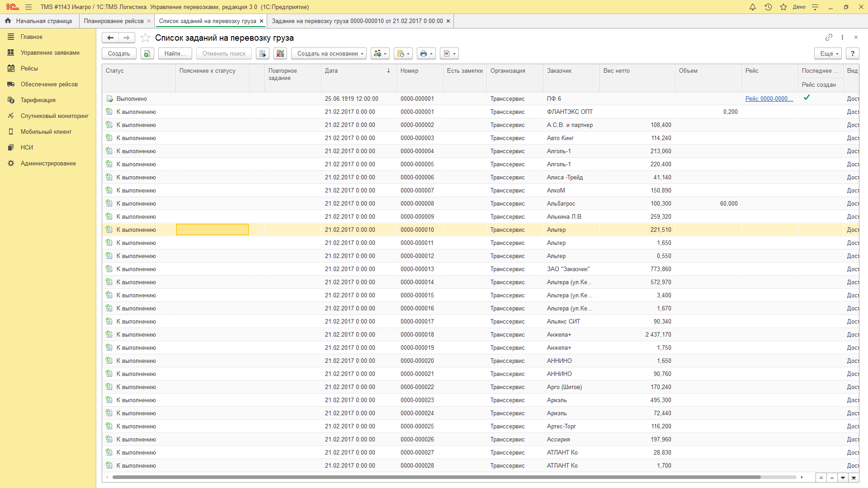Go back with the left arrow button
Screen dimensions: 868x488
click(x=110, y=38)
